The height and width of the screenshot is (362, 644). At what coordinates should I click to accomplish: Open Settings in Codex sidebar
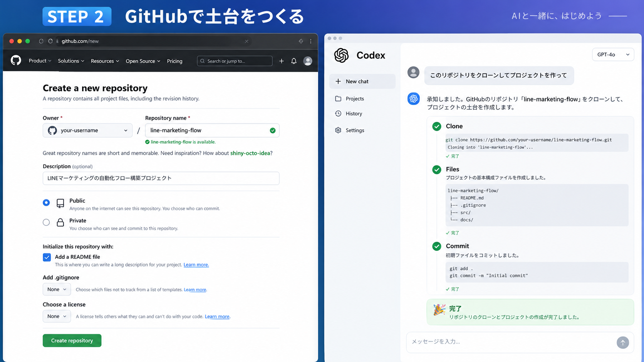355,130
